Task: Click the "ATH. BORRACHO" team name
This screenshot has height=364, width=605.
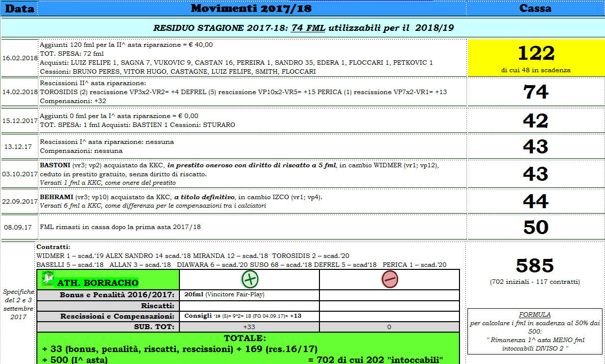Action: pos(98,283)
